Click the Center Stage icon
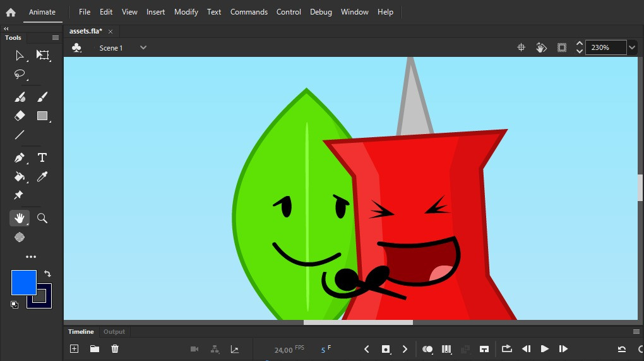Screen dimensions: 644x361 pos(521,47)
